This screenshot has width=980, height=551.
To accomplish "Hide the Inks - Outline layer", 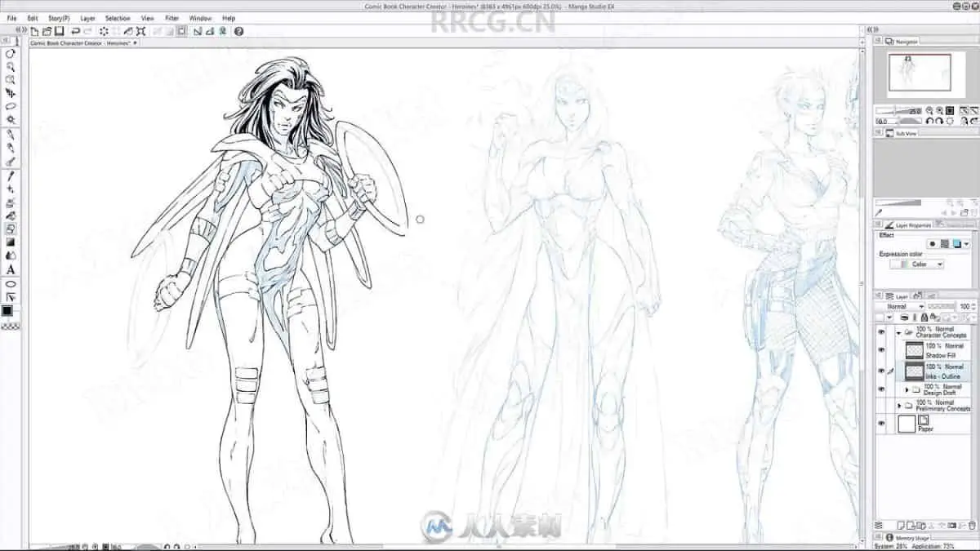I will 880,371.
